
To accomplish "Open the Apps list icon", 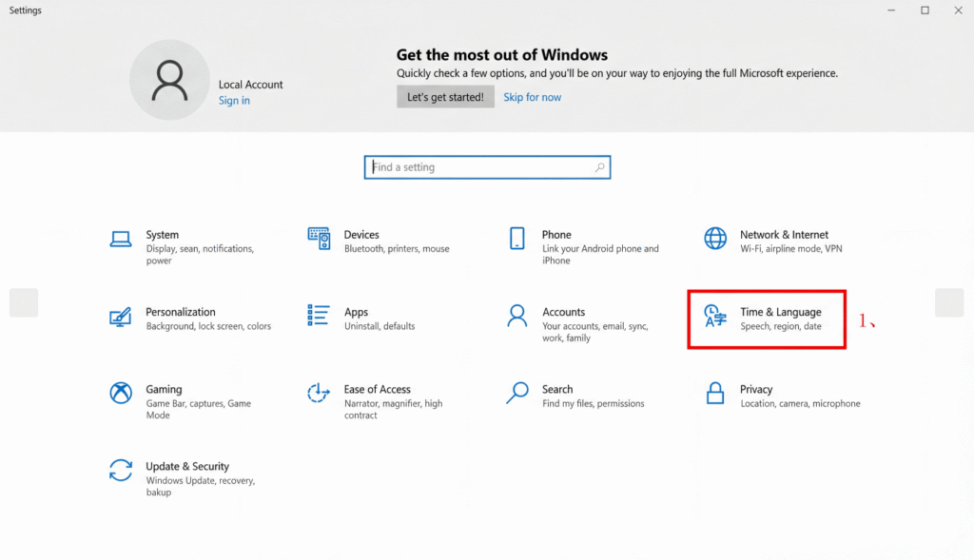I will (319, 316).
